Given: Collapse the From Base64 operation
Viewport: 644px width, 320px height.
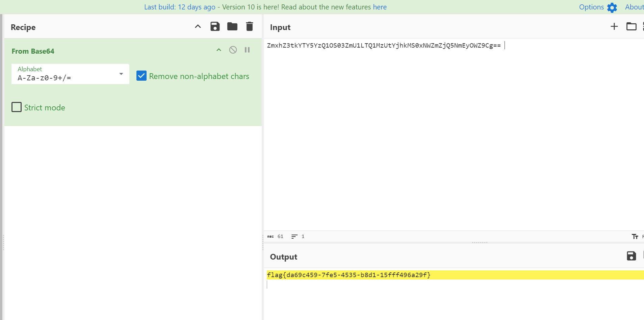Looking at the screenshot, I should (x=219, y=50).
